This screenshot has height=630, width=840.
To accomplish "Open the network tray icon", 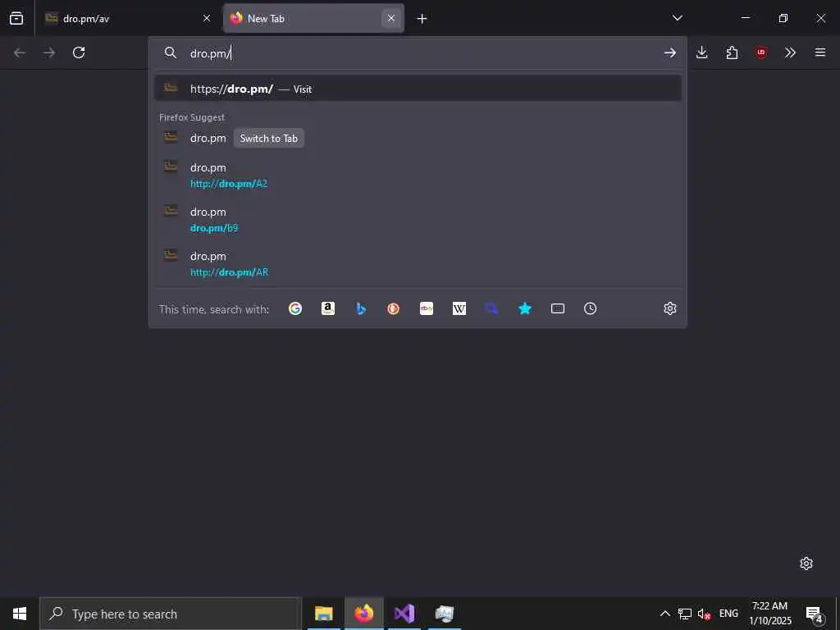I will 685,614.
